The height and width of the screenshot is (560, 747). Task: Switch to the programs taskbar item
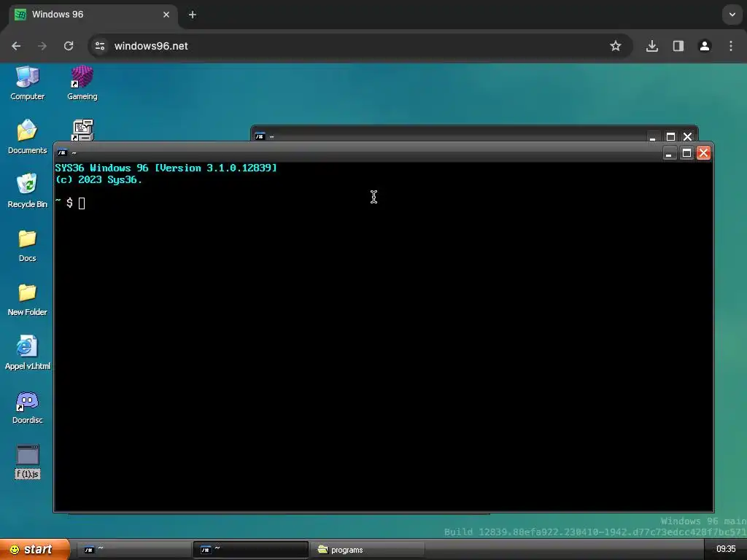point(368,550)
